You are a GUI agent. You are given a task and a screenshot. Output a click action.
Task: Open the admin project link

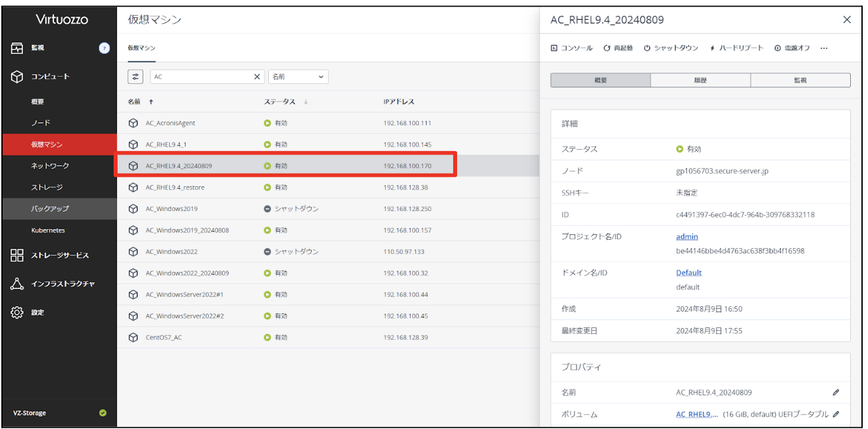687,236
